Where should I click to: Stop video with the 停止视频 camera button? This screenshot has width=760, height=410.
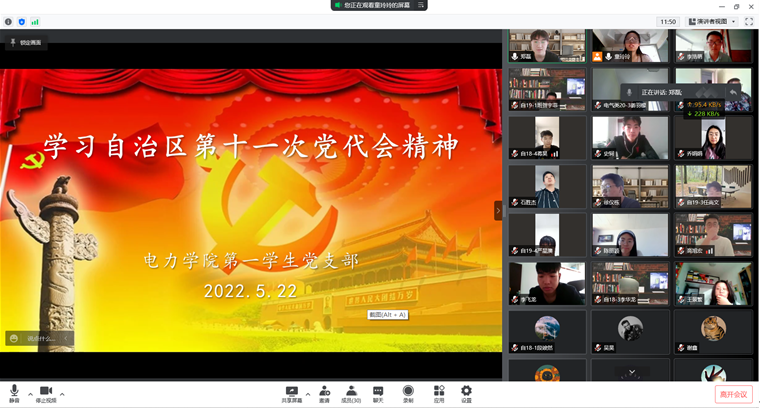pyautogui.click(x=46, y=394)
